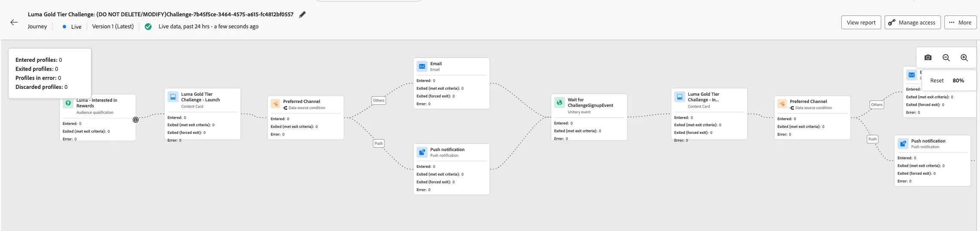Open View report
Screen dimensions: 980x231
(861, 22)
